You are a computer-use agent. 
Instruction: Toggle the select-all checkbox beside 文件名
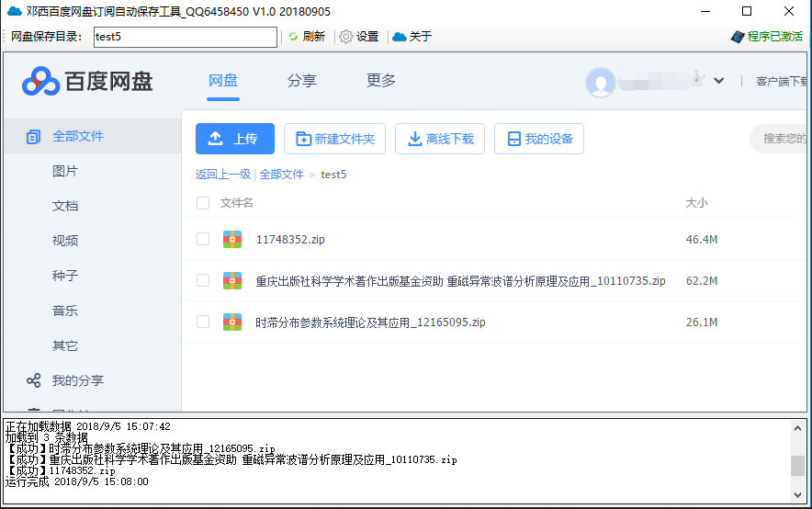(x=203, y=203)
